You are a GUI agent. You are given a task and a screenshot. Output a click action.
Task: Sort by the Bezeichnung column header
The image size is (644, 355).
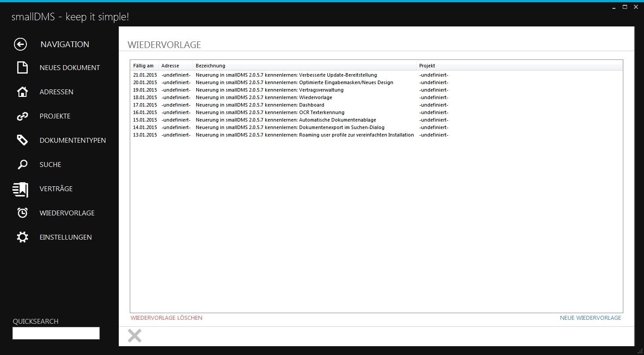[305, 66]
